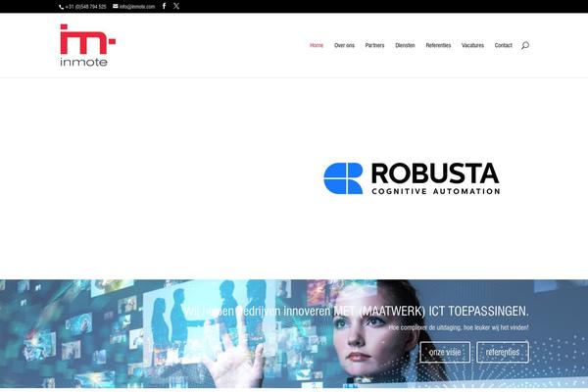
Task: Open the Facebook icon in top bar
Action: click(x=164, y=6)
